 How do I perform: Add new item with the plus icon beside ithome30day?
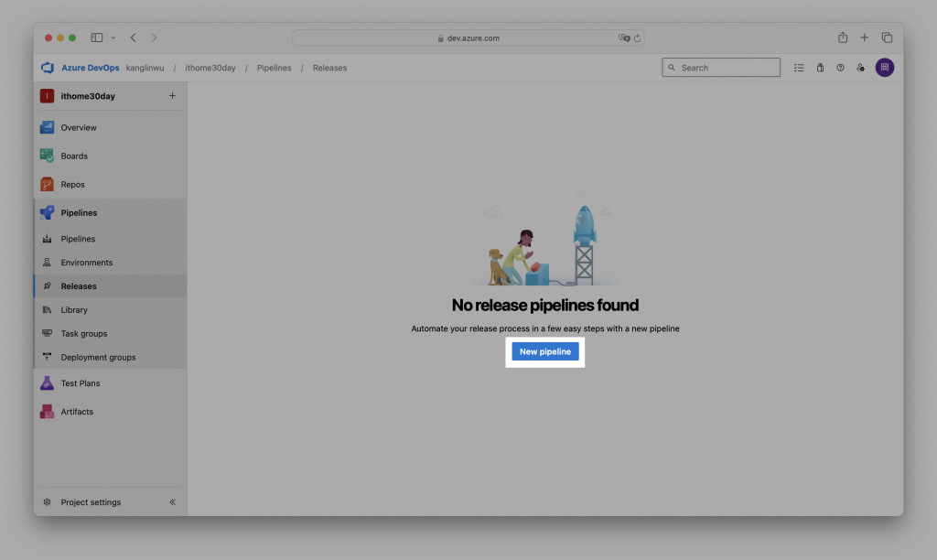[x=172, y=96]
